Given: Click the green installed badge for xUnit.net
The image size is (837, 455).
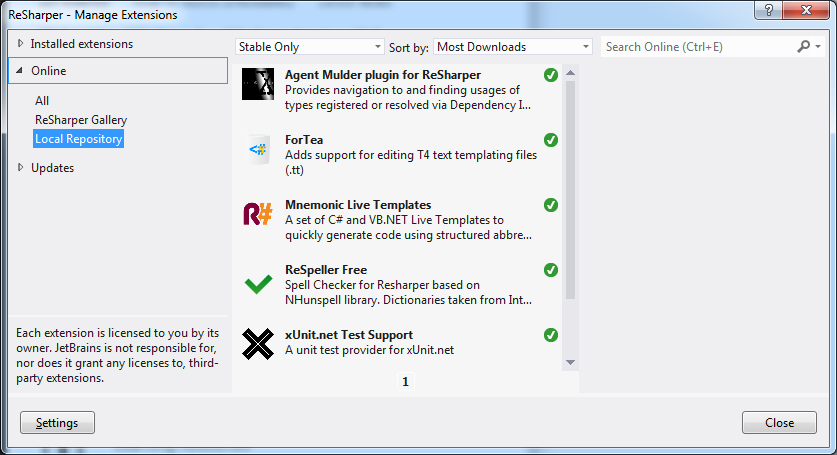Looking at the screenshot, I should [550, 335].
